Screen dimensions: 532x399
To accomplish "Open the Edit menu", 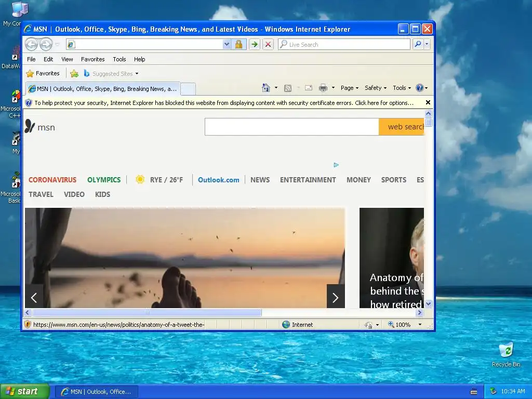I will [48, 59].
